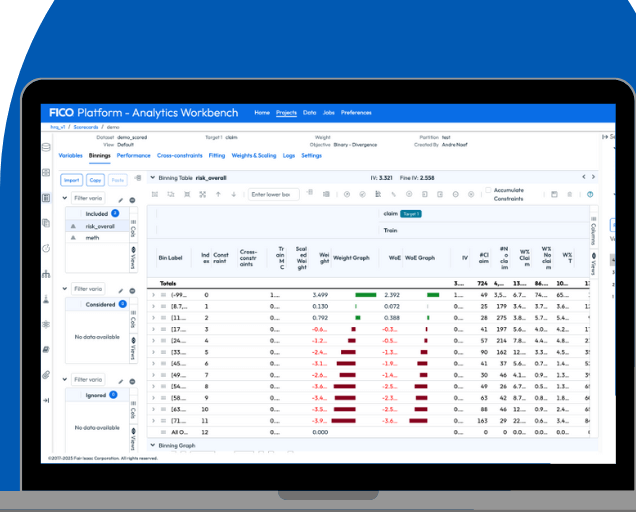This screenshot has height=512, width=636.
Task: Click minus circle icon for Ignored list
Action: (132, 381)
